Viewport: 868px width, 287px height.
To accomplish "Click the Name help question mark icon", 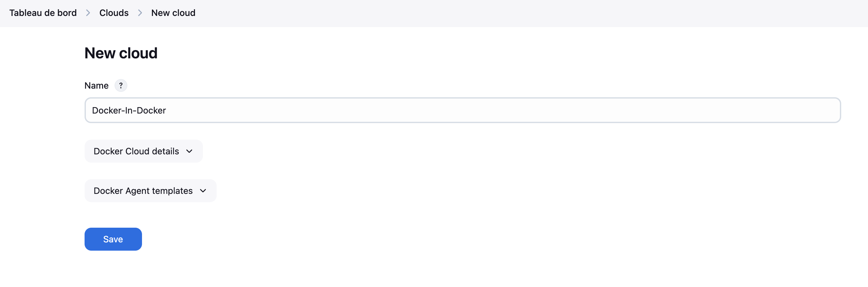I will [x=121, y=85].
